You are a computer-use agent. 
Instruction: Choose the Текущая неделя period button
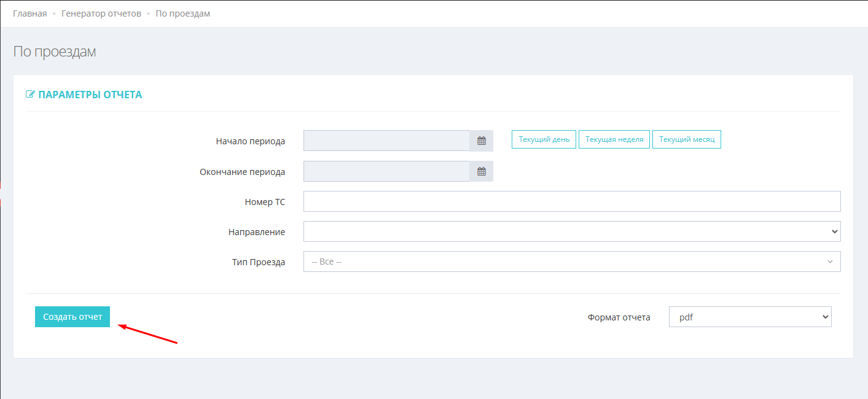pyautogui.click(x=614, y=139)
